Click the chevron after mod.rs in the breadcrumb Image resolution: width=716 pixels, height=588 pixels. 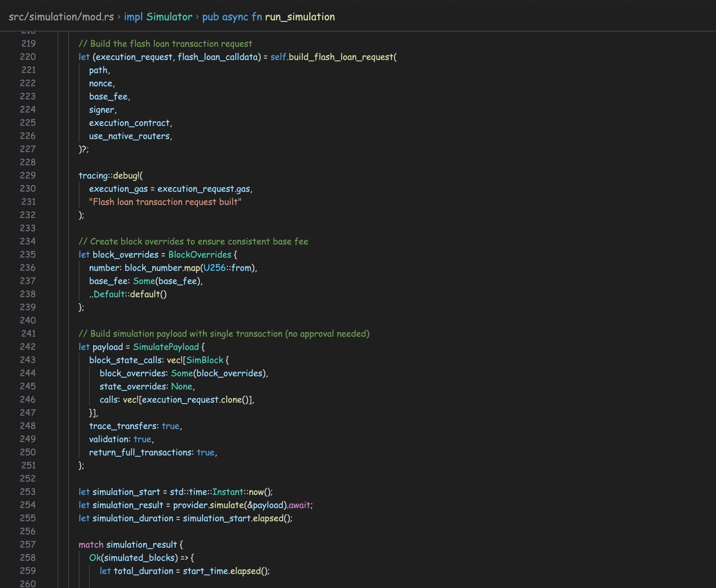pos(118,16)
